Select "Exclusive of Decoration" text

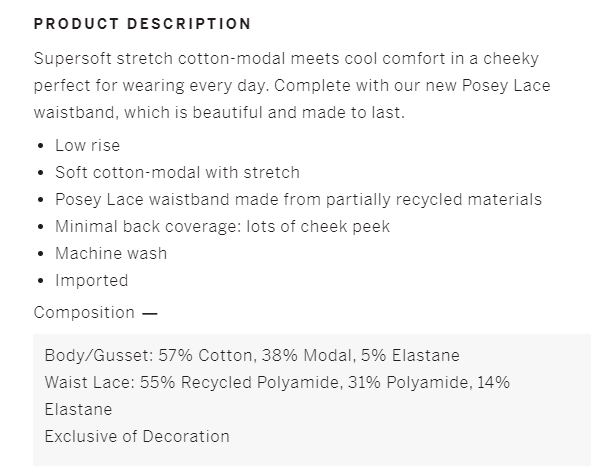[137, 437]
